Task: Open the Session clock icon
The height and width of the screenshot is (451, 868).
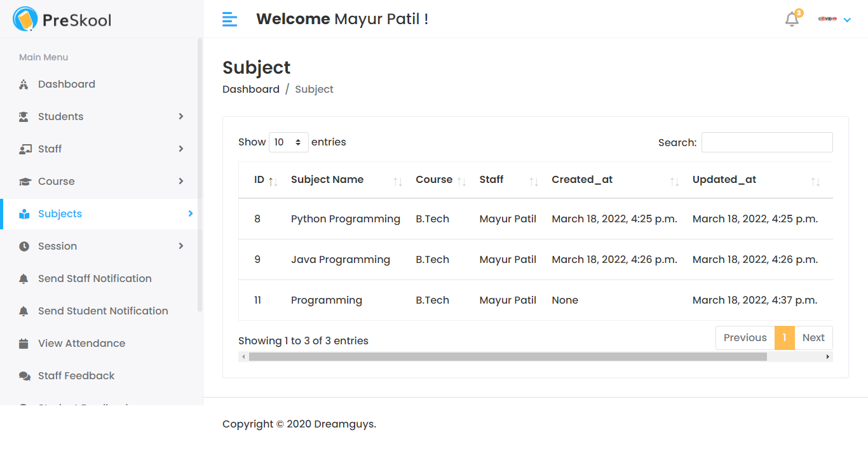Action: click(x=23, y=246)
